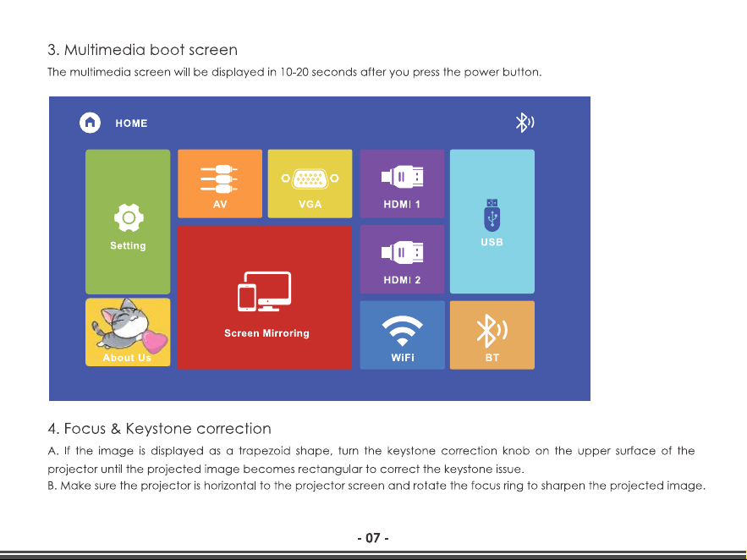Click the paragraph A about trapezoid shape
747x560 pixels.
tap(371, 460)
